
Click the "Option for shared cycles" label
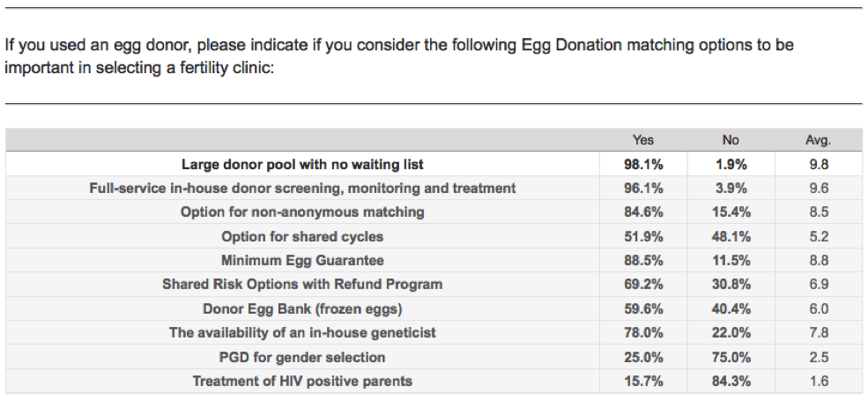coord(302,236)
